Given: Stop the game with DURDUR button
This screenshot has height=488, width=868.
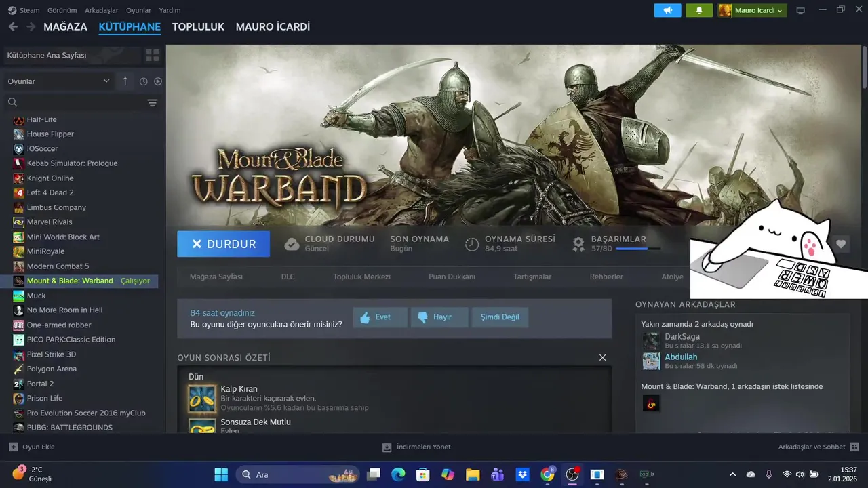Looking at the screenshot, I should tap(223, 244).
